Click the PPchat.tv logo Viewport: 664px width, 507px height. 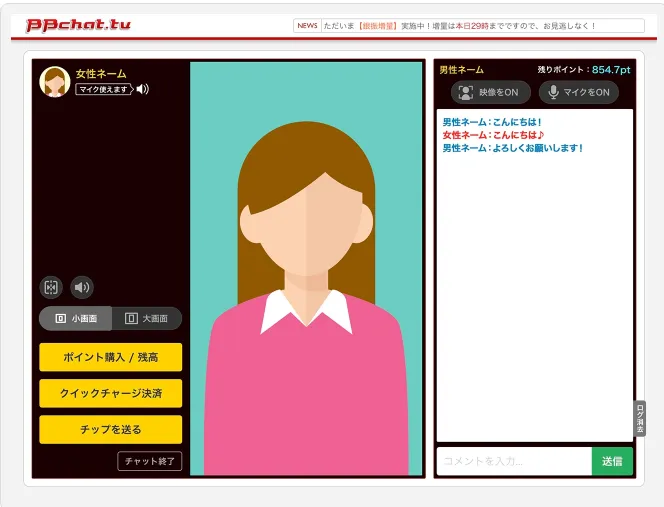78,25
